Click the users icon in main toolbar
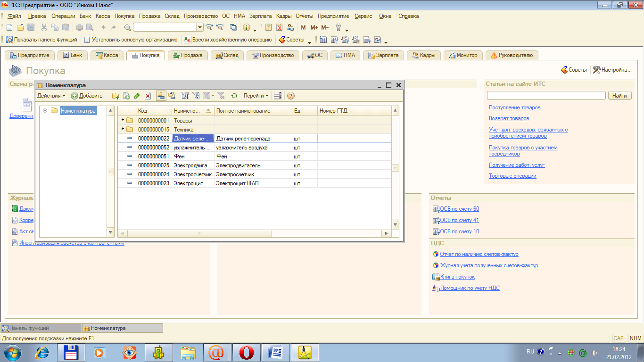 pos(290,27)
